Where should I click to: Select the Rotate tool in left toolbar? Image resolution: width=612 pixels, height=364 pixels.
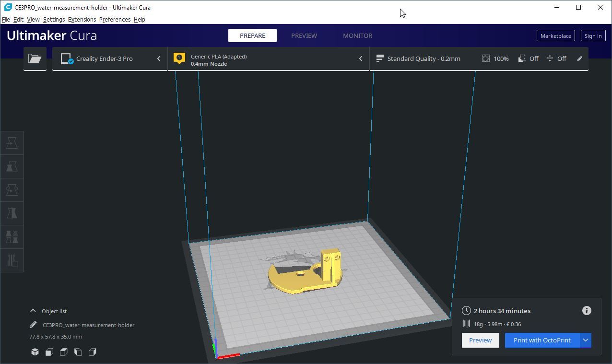pyautogui.click(x=12, y=190)
